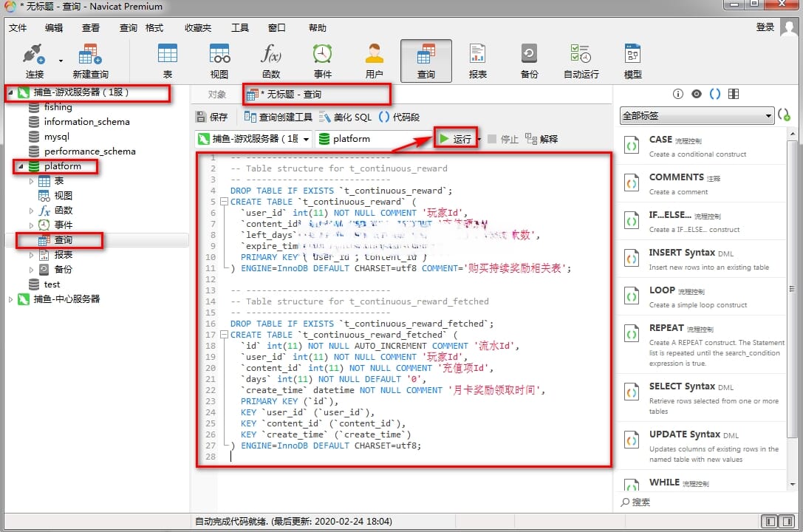Image resolution: width=803 pixels, height=532 pixels.
Task: Open the Window (窗口) menu
Action: click(276, 27)
